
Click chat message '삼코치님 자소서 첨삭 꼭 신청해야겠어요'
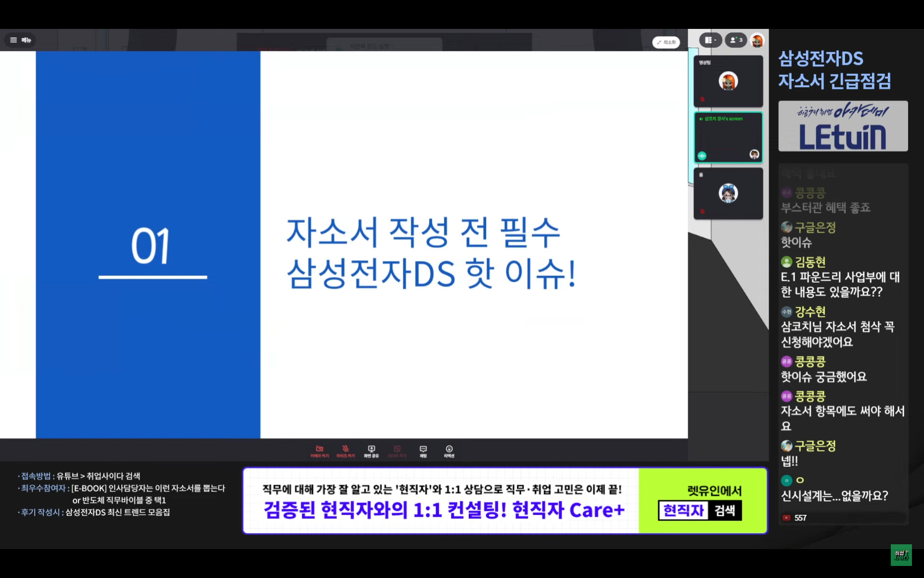click(x=837, y=334)
